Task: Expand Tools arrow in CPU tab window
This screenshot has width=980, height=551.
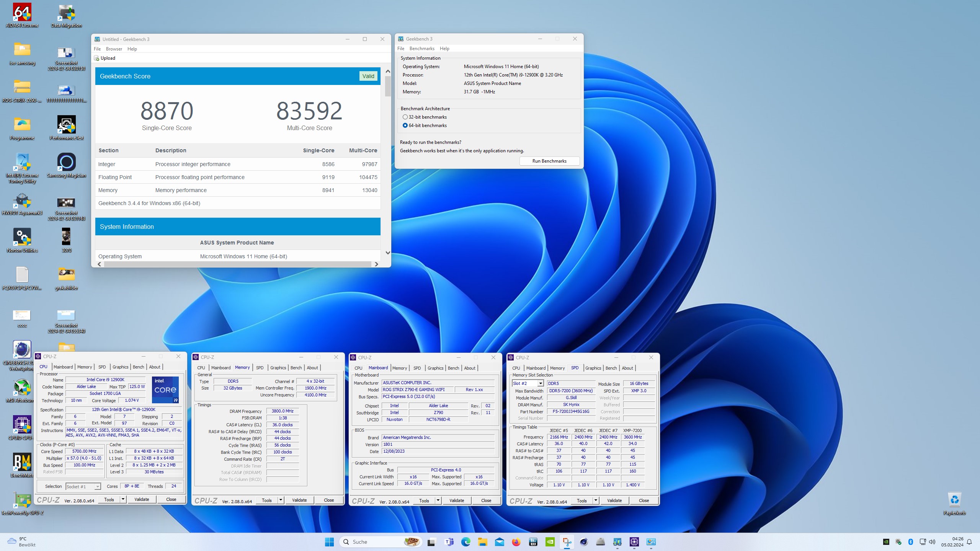Action: click(123, 499)
